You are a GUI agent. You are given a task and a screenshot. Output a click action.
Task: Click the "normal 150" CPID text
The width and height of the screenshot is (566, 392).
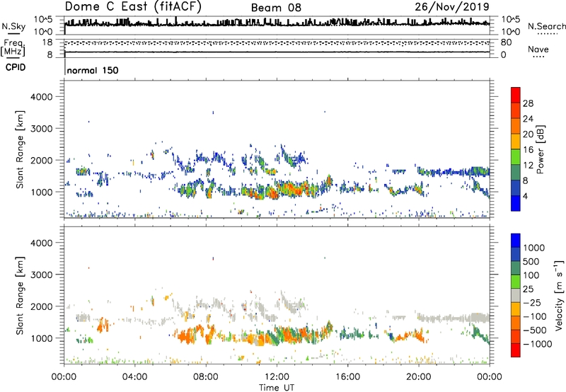coord(93,70)
